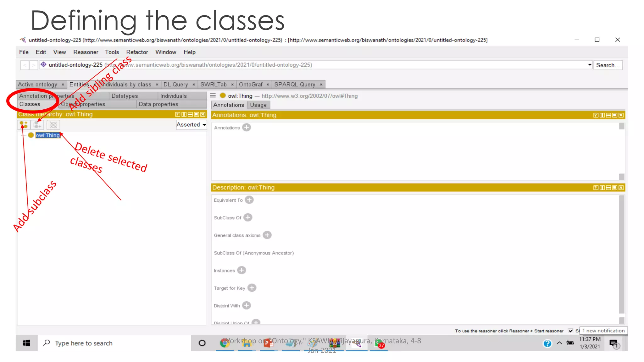Screen dimensions: 644x362
Task: Click the plus beside Disjoint With
Action: [x=247, y=305]
